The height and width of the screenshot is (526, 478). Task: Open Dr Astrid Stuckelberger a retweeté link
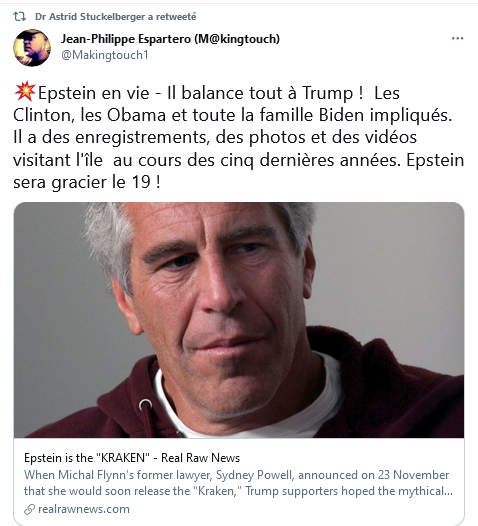[x=115, y=16]
